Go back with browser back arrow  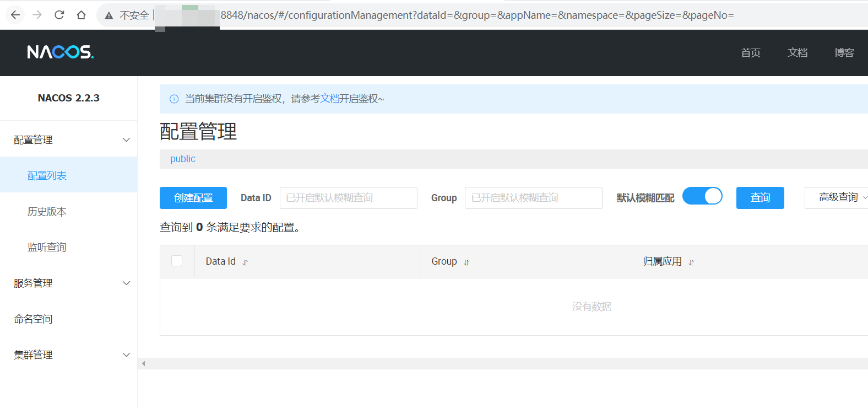click(x=15, y=15)
